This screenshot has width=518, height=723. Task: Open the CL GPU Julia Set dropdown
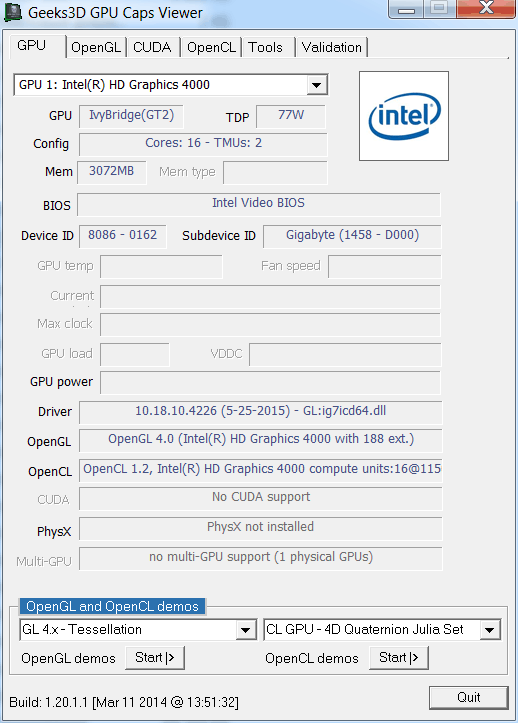[x=489, y=629]
